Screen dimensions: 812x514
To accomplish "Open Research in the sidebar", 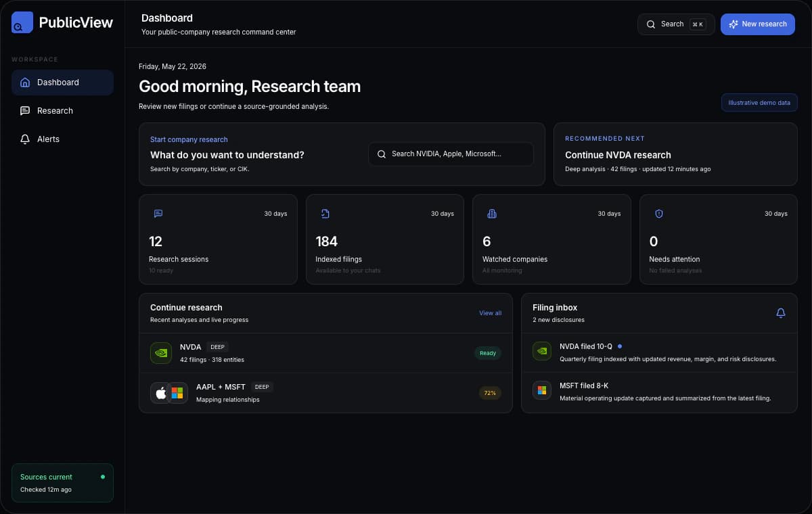I will tap(62, 111).
